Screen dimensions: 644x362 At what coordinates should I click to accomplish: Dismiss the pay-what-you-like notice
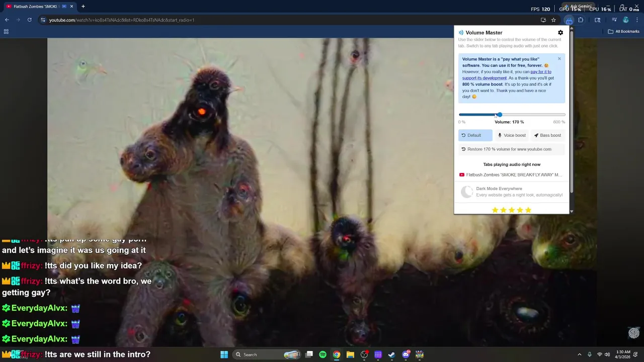click(x=559, y=59)
